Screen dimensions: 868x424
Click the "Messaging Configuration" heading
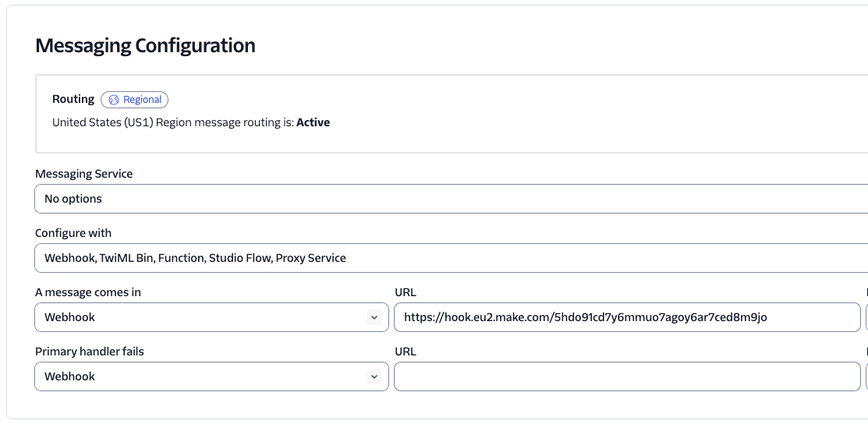[x=146, y=45]
